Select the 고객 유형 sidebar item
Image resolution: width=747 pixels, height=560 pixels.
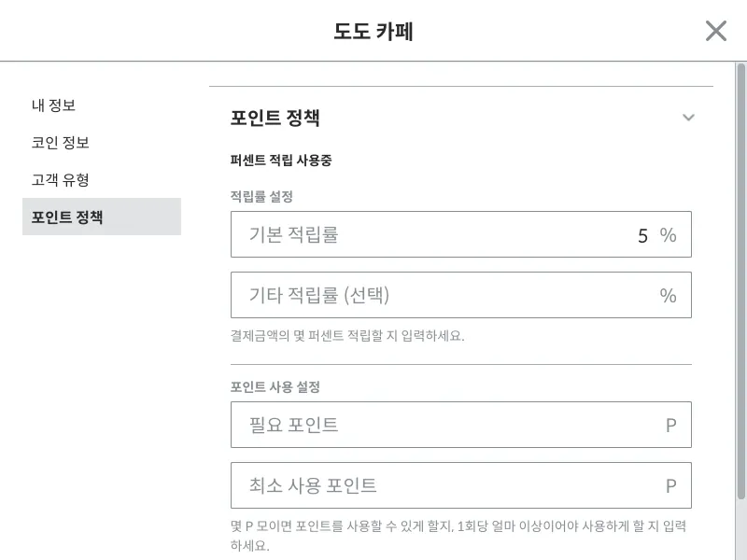61,179
